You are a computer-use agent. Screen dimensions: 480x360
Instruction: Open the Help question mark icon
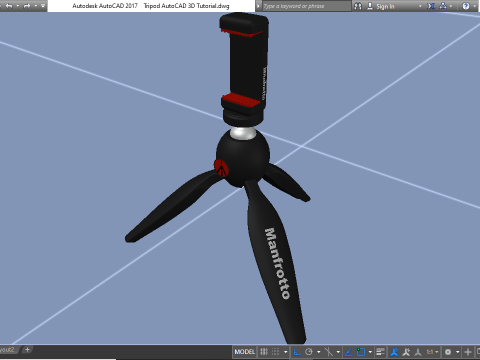(466, 6)
